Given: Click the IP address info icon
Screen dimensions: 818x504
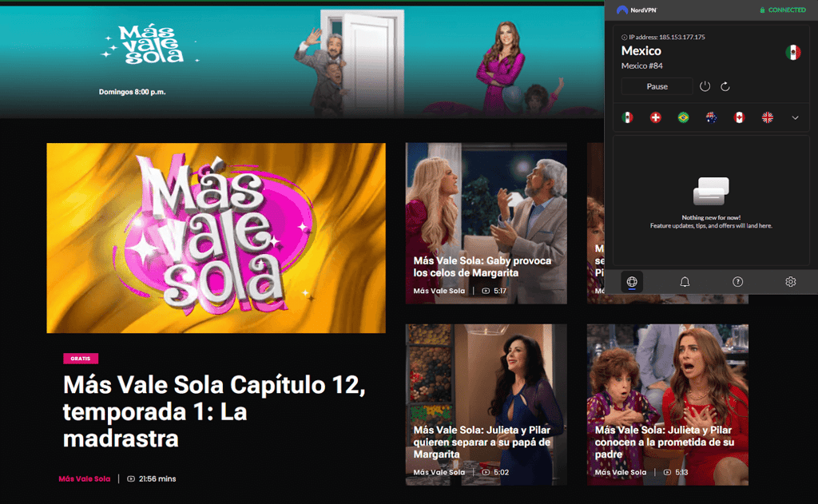Looking at the screenshot, I should 624,37.
